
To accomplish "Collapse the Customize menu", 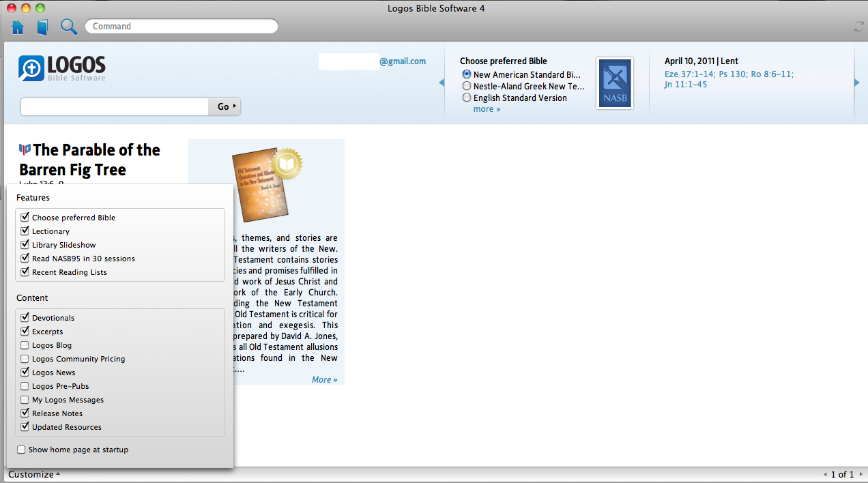I will 34,474.
